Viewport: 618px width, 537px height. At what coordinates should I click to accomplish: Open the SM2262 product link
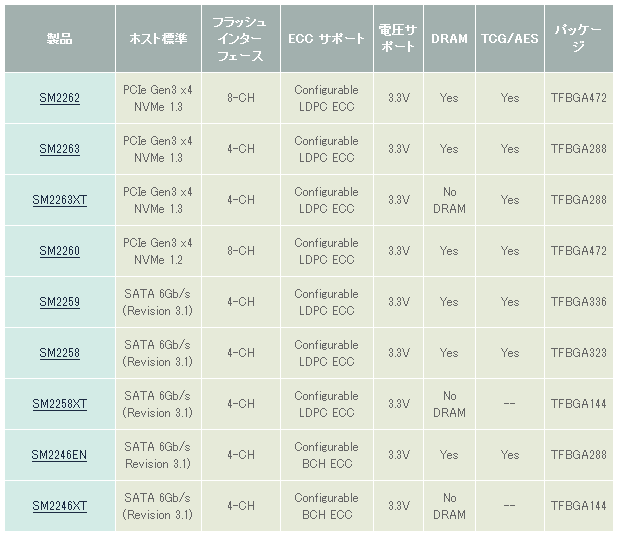(59, 98)
